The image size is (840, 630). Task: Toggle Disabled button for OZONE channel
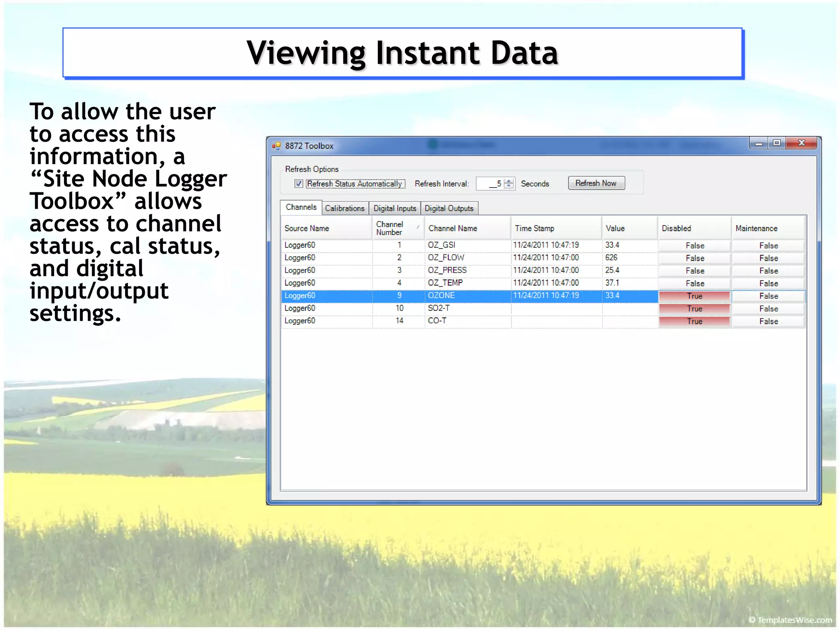694,296
